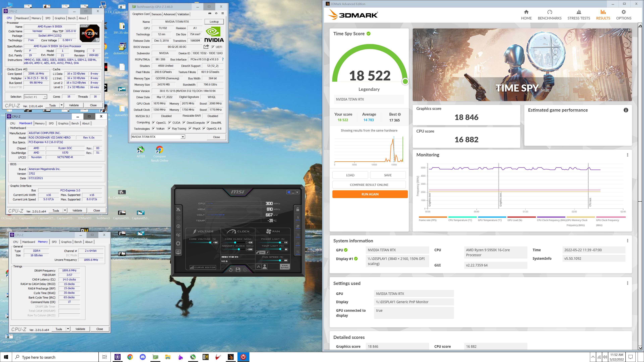The height and width of the screenshot is (362, 644).
Task: Select Afterburner profile slot 1
Action: pyautogui.click(x=298, y=218)
